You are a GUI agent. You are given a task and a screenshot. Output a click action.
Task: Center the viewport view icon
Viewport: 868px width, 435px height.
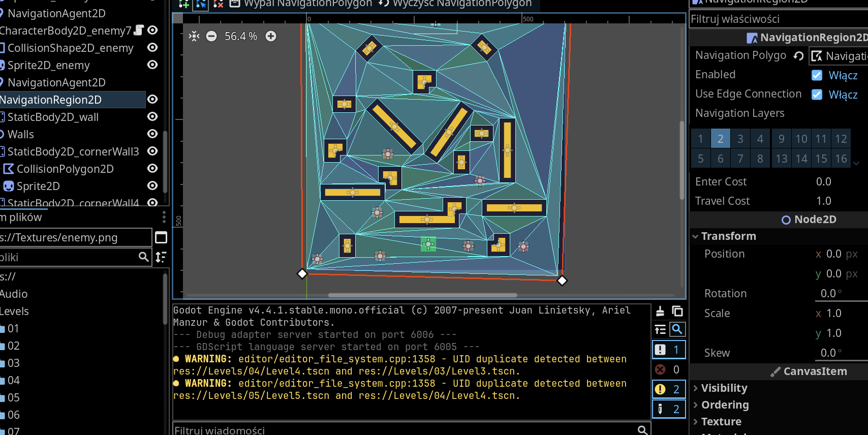(x=194, y=36)
